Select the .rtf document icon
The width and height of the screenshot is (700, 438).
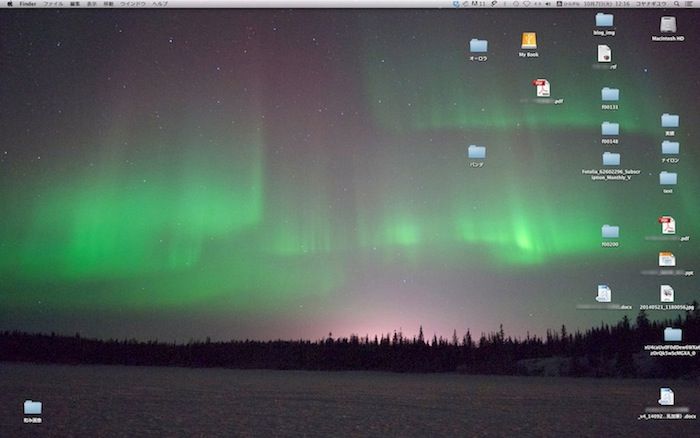pyautogui.click(x=604, y=54)
